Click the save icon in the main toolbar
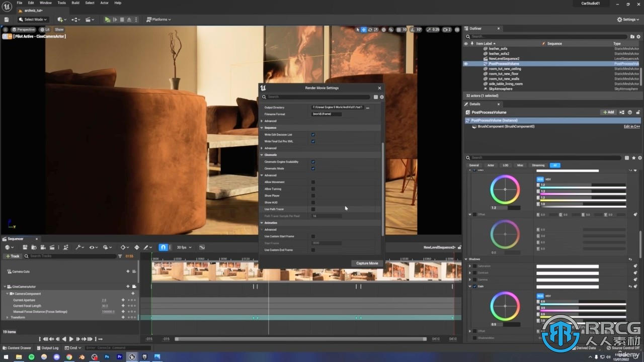Screen dimensions: 644x362 (x=7, y=20)
